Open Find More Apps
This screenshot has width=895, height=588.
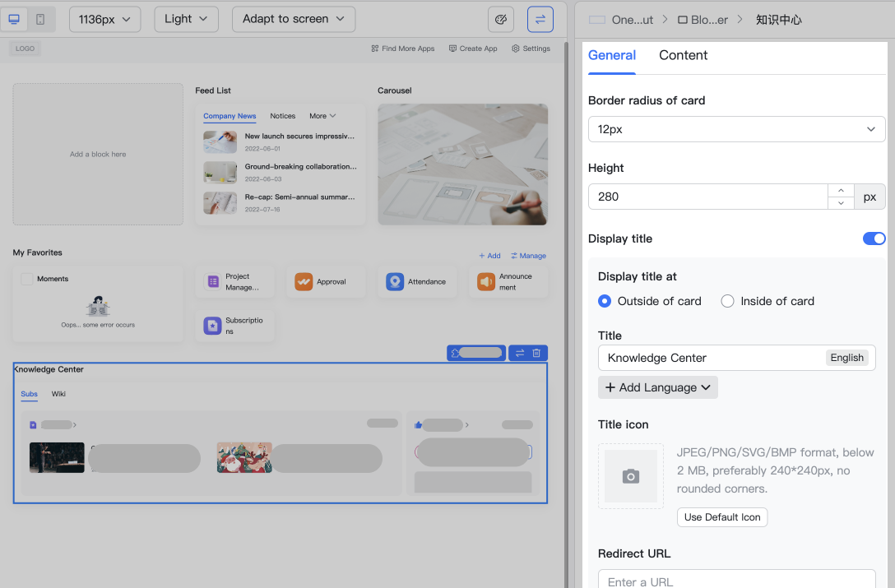click(x=403, y=49)
